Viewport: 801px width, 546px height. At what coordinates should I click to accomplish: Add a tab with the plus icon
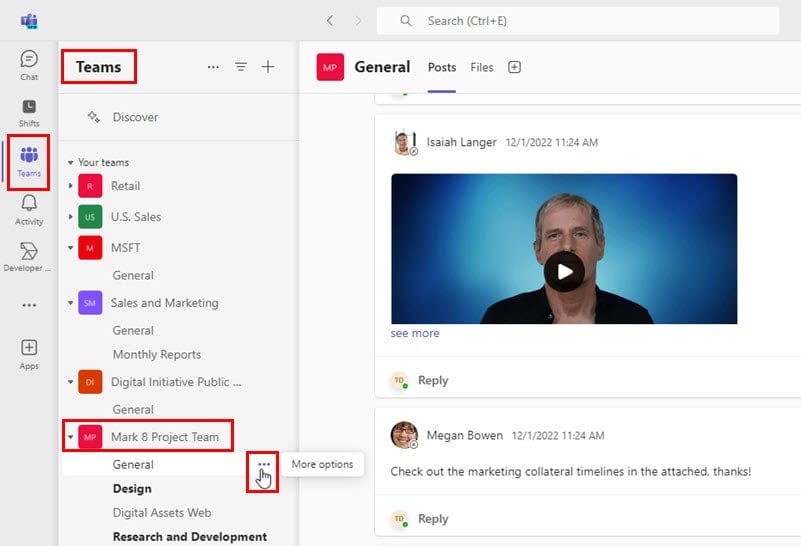point(514,67)
